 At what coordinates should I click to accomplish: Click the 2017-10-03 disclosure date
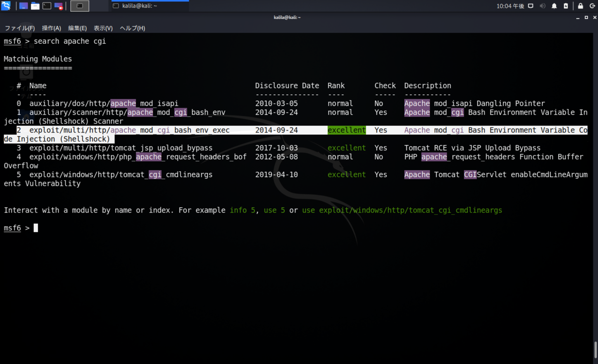coord(277,148)
